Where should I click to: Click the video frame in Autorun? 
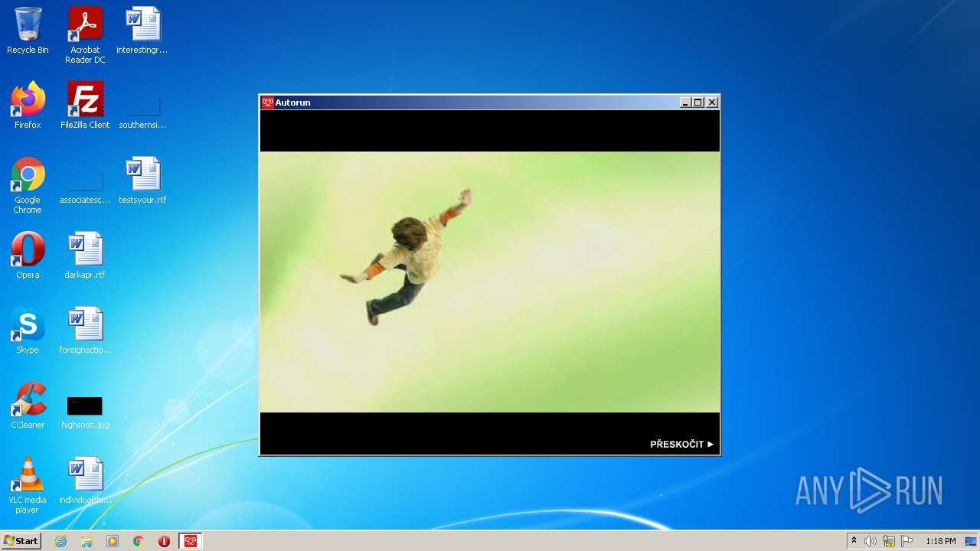pos(490,282)
